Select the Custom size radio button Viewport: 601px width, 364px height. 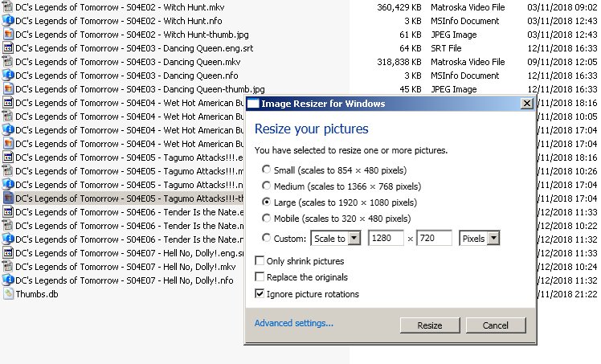click(x=266, y=238)
